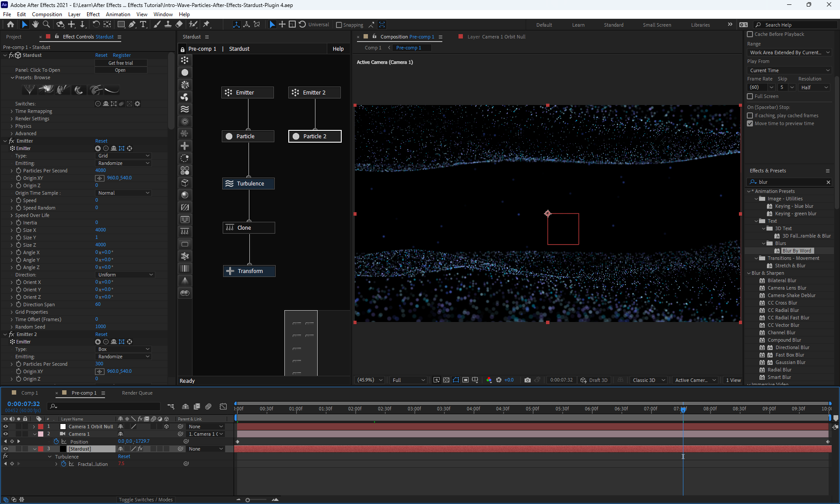Open the Animation menu

pos(118,14)
